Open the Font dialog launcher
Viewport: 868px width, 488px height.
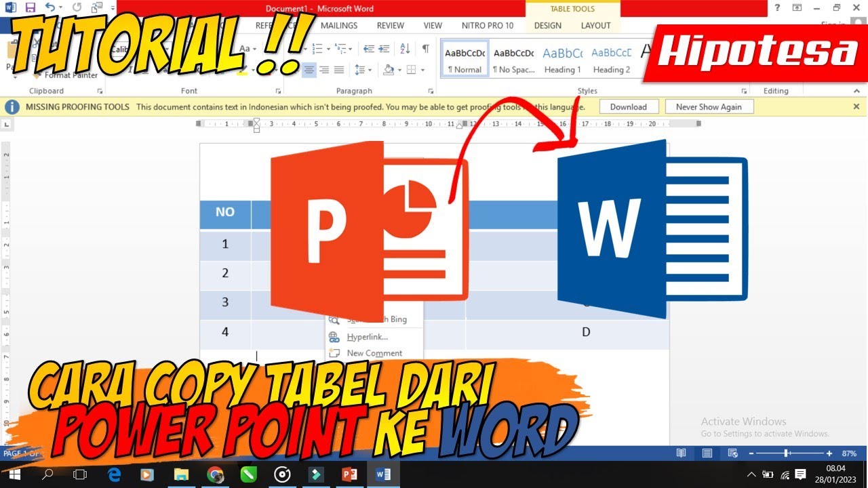(x=278, y=91)
